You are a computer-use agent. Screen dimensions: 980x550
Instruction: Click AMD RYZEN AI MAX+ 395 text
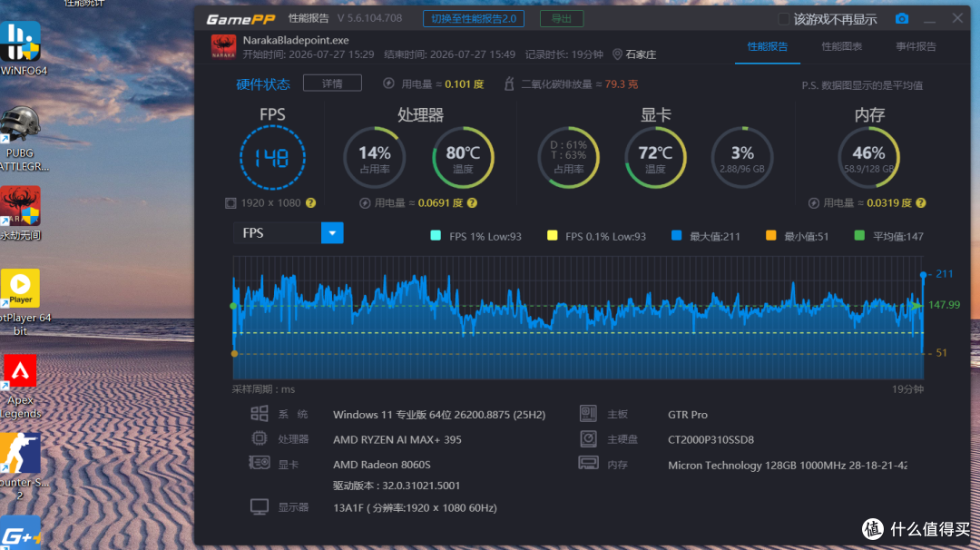pyautogui.click(x=397, y=439)
